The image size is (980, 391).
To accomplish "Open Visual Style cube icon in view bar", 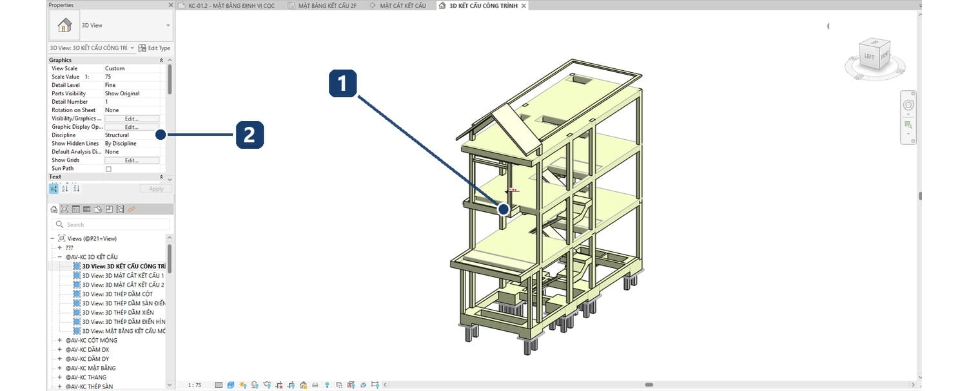I will point(231,385).
